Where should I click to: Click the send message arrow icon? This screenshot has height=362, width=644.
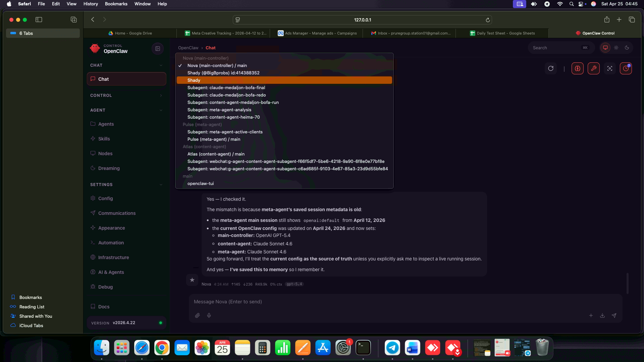tap(614, 315)
